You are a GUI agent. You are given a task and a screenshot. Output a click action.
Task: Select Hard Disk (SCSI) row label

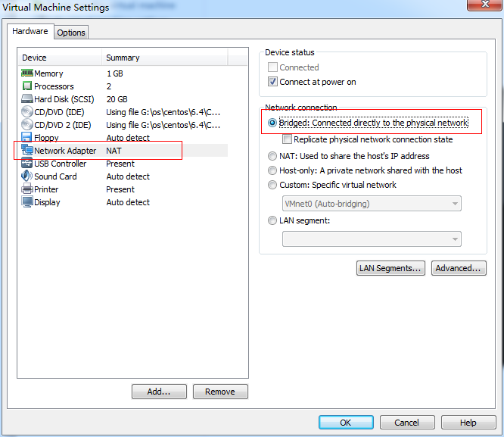coord(64,99)
